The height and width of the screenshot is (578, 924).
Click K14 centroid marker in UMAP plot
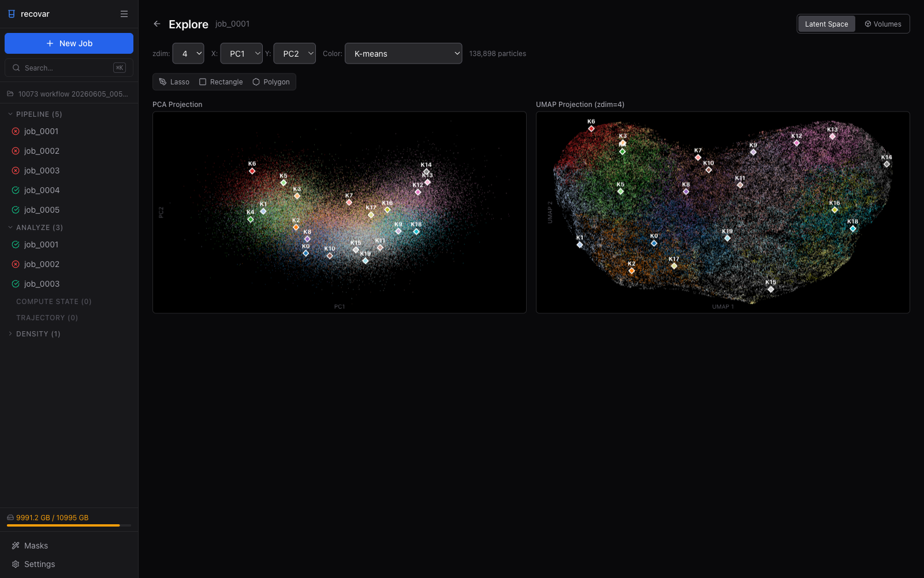(x=886, y=164)
